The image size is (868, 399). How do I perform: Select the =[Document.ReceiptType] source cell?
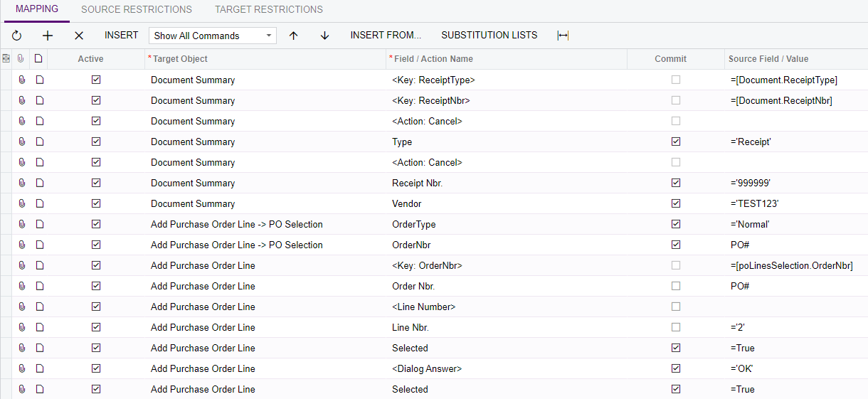coord(795,80)
